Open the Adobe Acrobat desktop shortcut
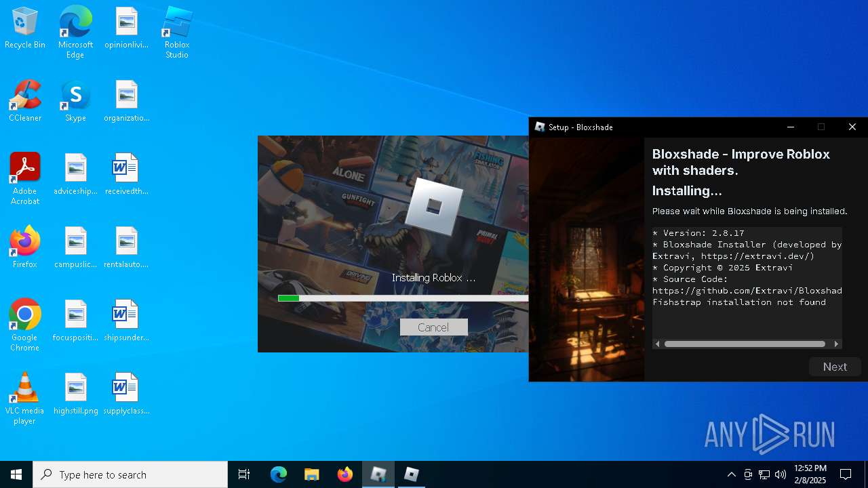868x488 pixels. [x=25, y=179]
